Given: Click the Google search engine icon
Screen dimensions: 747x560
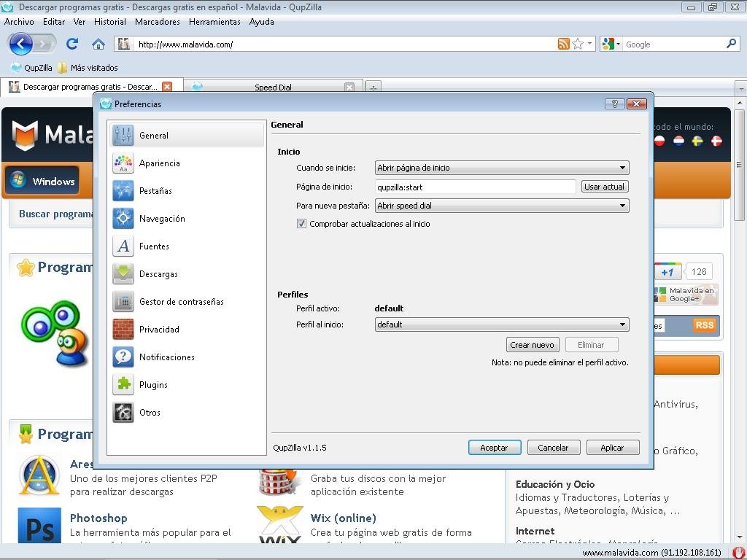Looking at the screenshot, I should [x=608, y=44].
